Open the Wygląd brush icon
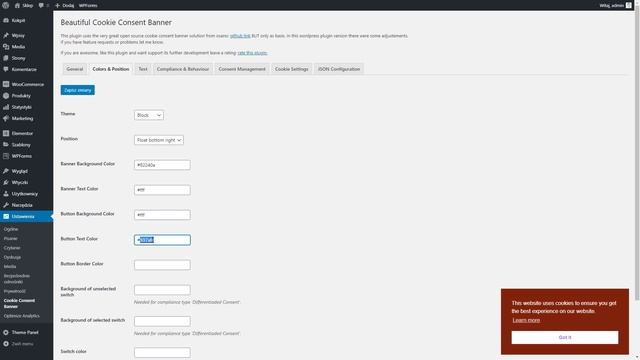 (6, 171)
